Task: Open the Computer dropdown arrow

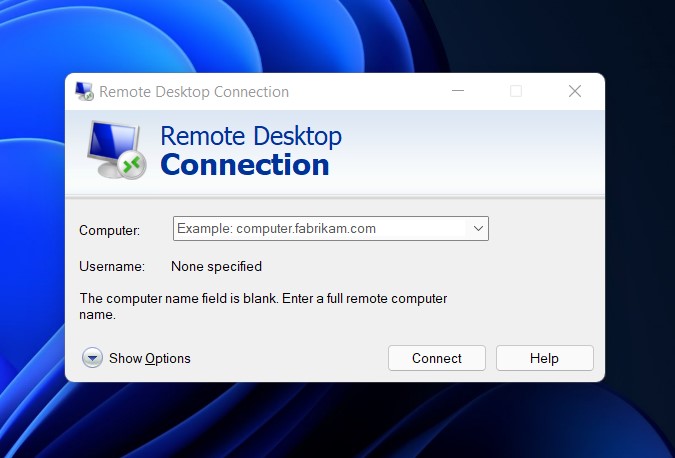Action: click(478, 229)
